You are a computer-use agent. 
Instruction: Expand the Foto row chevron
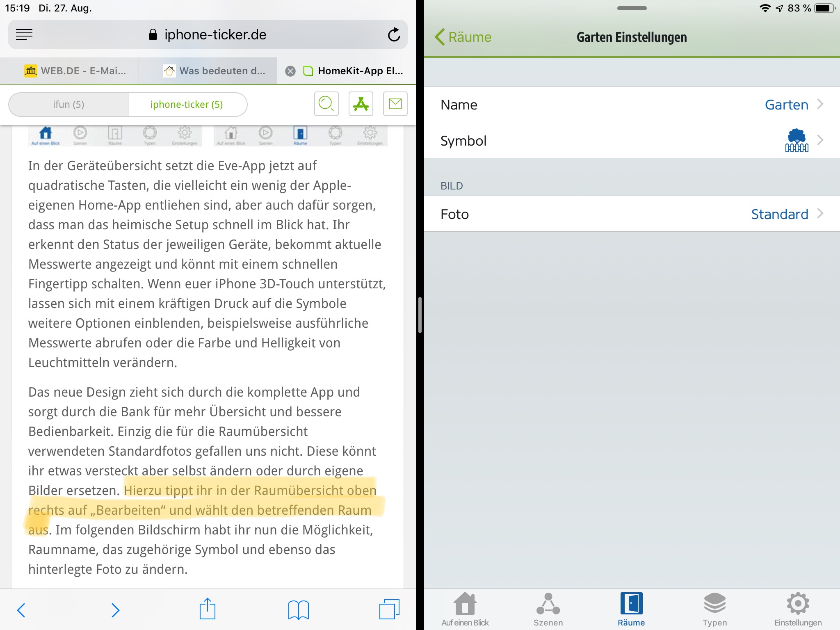(x=820, y=214)
